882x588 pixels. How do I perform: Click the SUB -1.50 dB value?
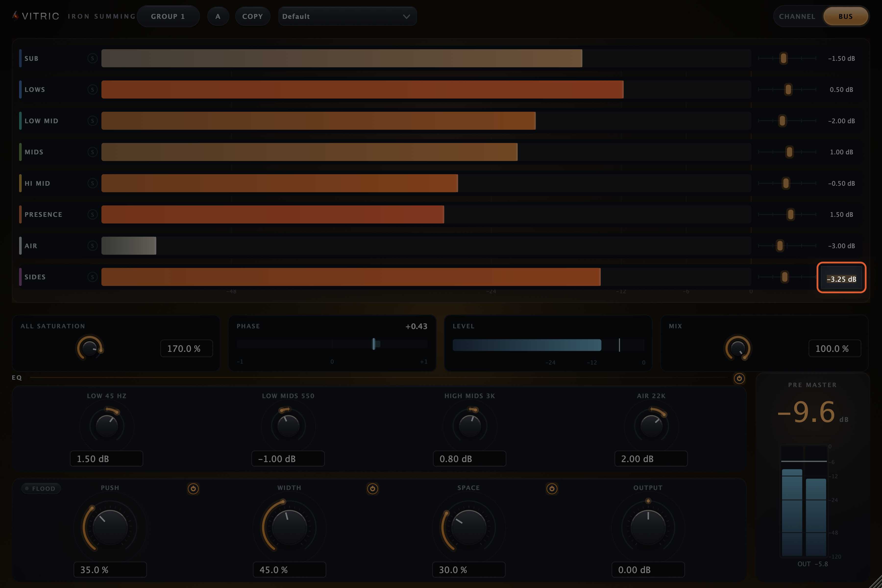[842, 59]
